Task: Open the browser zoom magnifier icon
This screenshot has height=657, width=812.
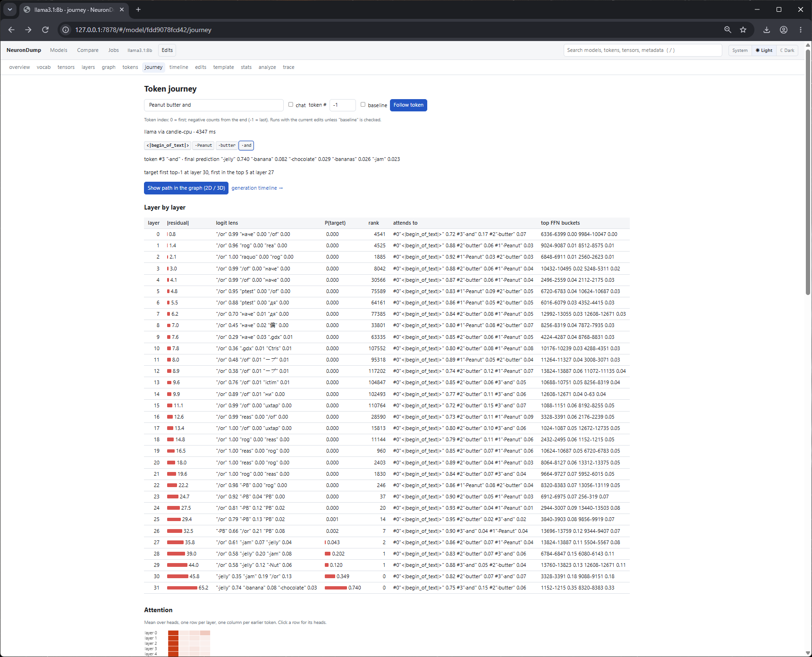Action: (x=727, y=30)
